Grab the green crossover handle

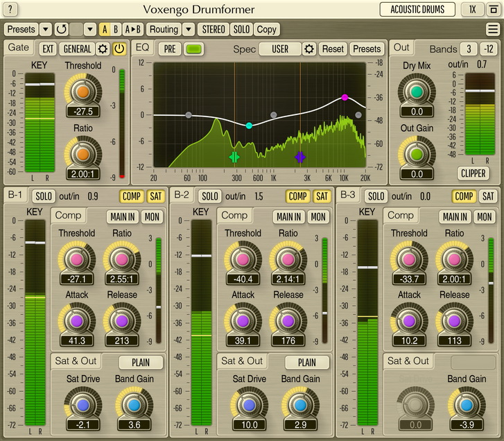(x=234, y=157)
